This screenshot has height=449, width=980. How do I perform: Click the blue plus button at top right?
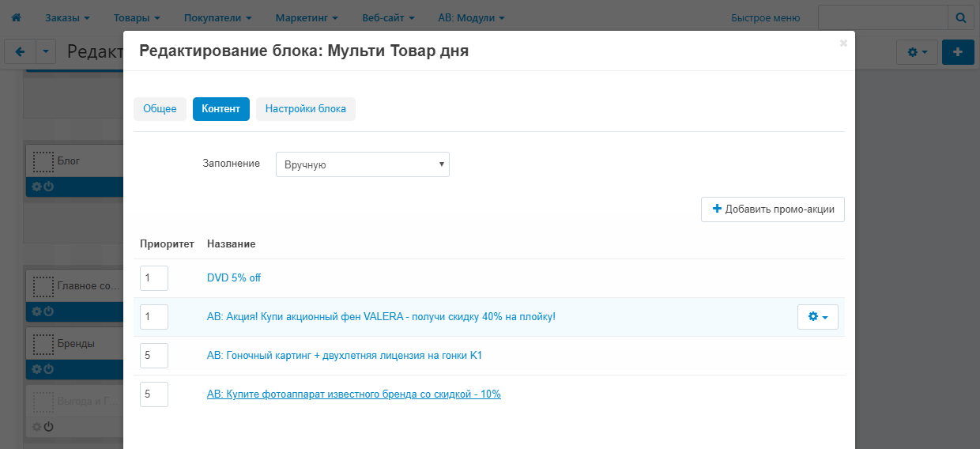(x=958, y=52)
